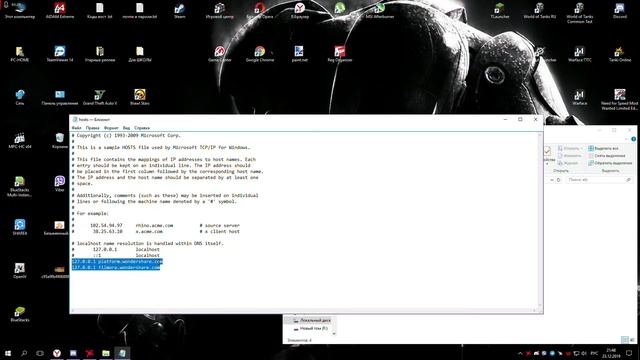Screen dimensions: 640x360
Task: Open the Explorer ribbon help icon
Action: (x=633, y=139)
